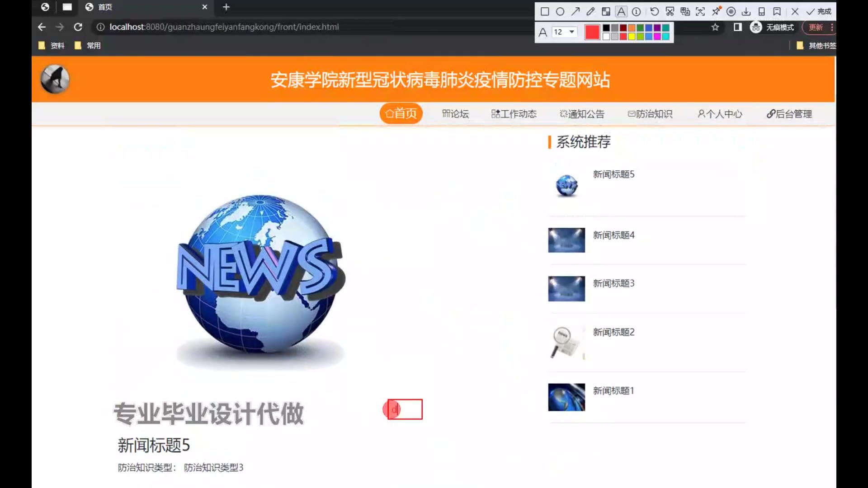The width and height of the screenshot is (868, 488).
Task: Undo the last annotation
Action: pyautogui.click(x=655, y=12)
